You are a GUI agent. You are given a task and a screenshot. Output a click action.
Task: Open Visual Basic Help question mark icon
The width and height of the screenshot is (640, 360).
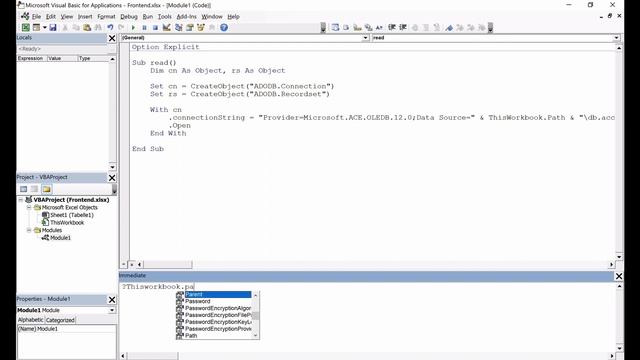(x=224, y=27)
